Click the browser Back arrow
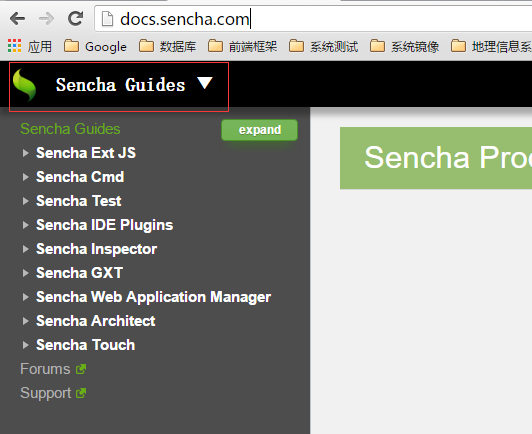This screenshot has height=434, width=532. point(17,19)
